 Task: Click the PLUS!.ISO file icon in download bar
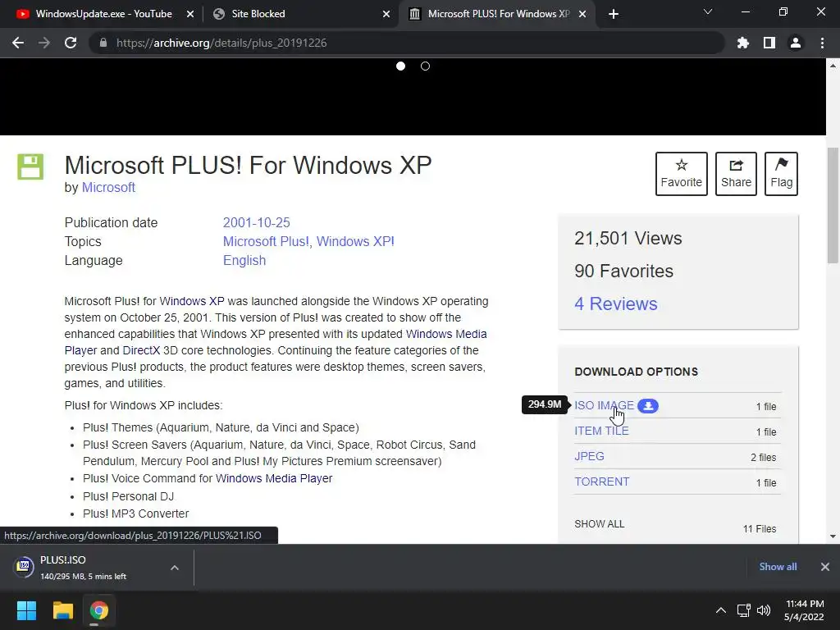pyautogui.click(x=24, y=566)
